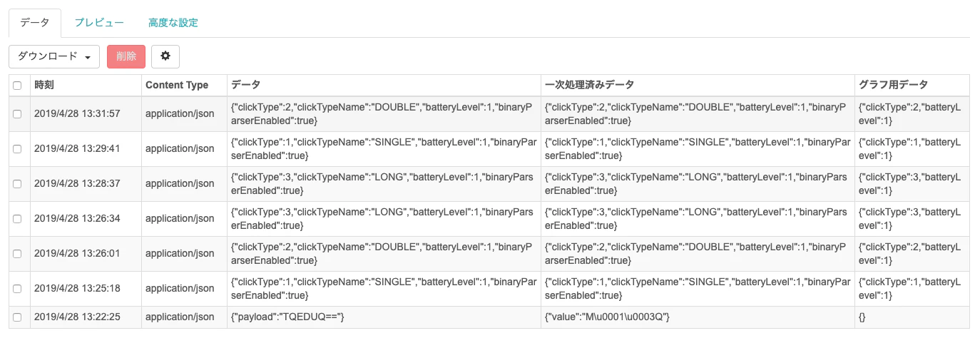Click データ cell of the 13:29:41 row
The height and width of the screenshot is (343, 980).
[x=384, y=149]
